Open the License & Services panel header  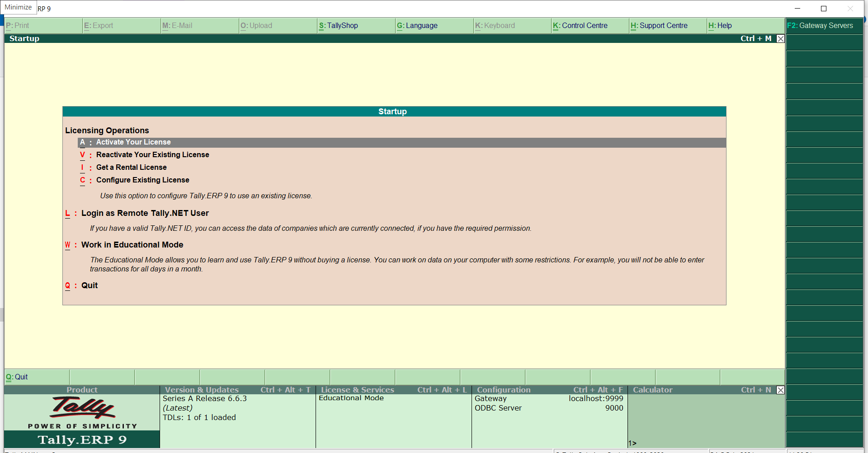pos(394,390)
